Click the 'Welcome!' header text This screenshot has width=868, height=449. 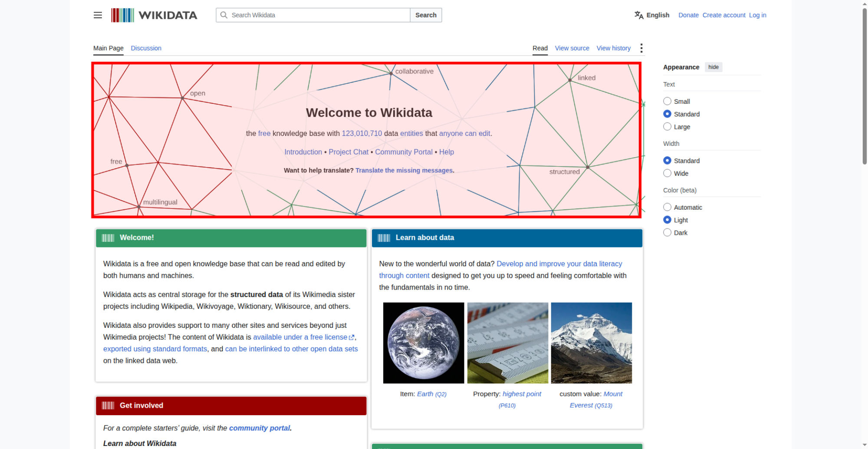point(137,238)
